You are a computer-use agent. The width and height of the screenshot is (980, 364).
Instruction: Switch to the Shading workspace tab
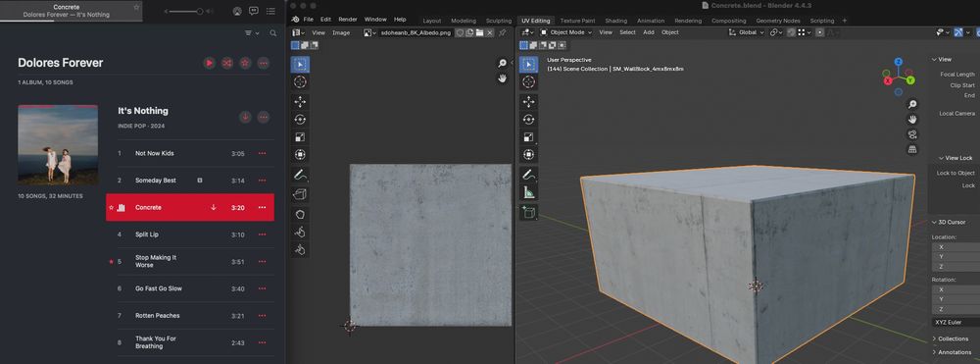pos(615,21)
